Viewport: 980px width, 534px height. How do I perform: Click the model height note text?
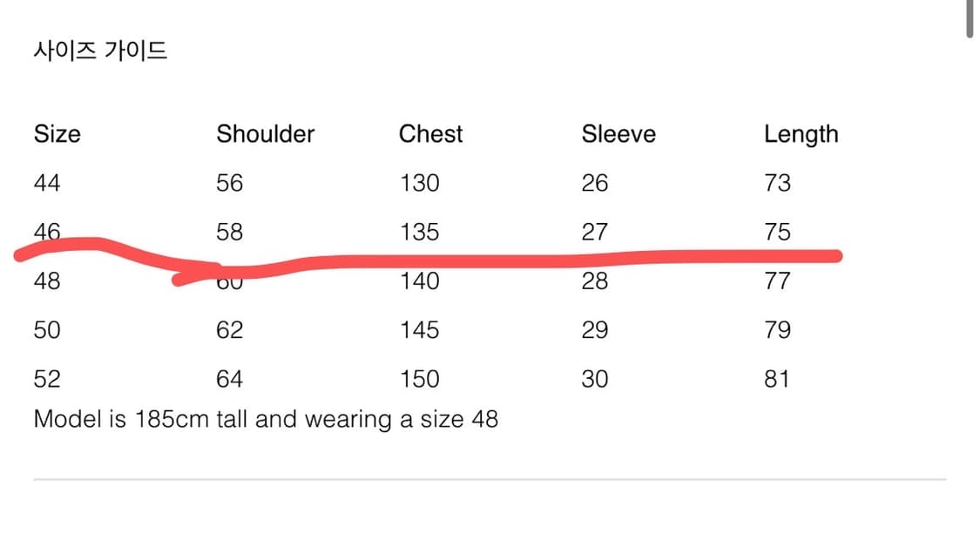tap(266, 419)
